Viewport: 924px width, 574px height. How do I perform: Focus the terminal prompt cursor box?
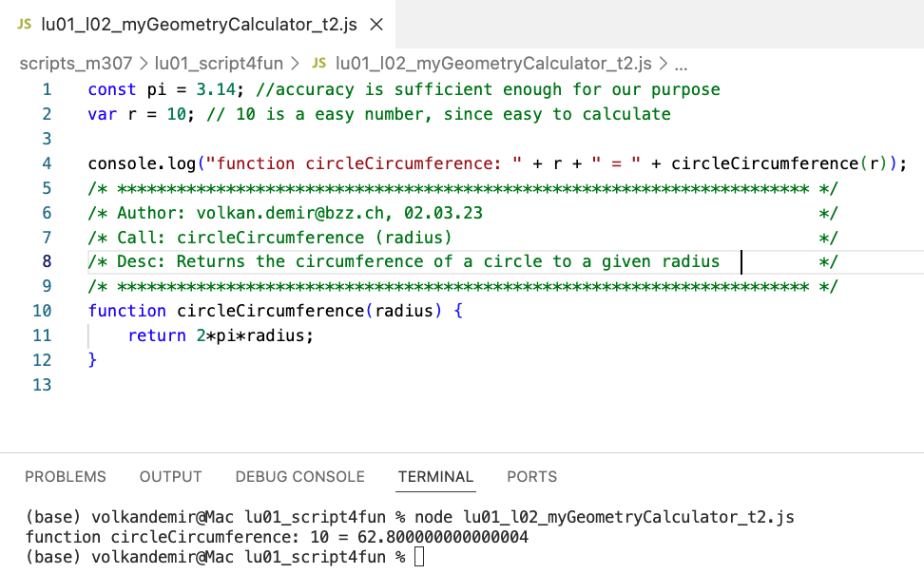click(419, 557)
